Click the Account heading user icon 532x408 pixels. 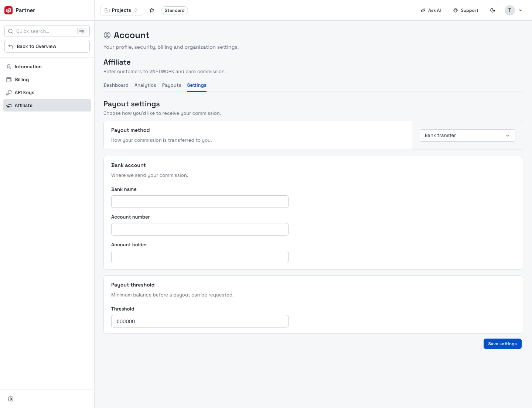point(107,35)
